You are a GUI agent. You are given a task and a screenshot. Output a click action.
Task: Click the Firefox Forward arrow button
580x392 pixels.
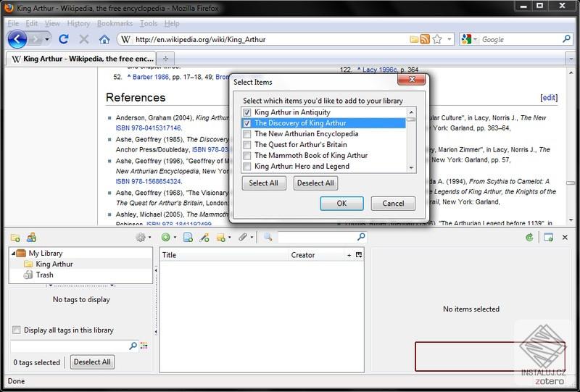tap(35, 39)
